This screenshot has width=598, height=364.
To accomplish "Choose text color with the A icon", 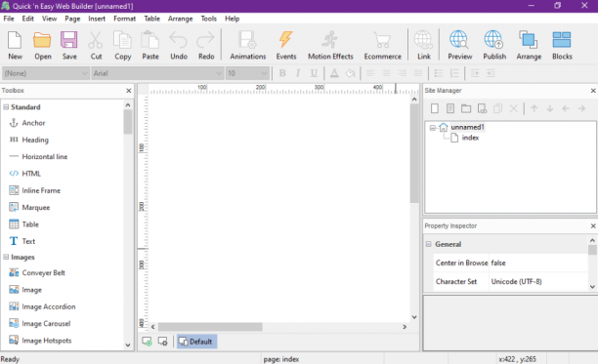I will point(334,73).
